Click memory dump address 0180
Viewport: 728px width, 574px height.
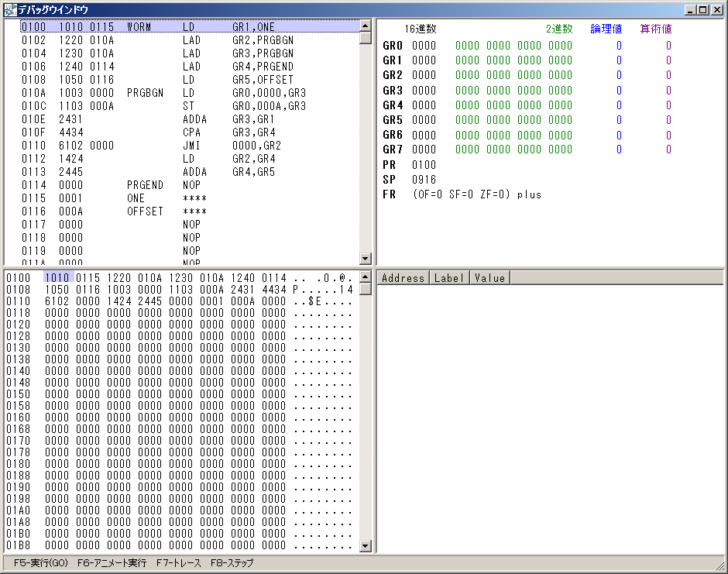click(x=18, y=463)
